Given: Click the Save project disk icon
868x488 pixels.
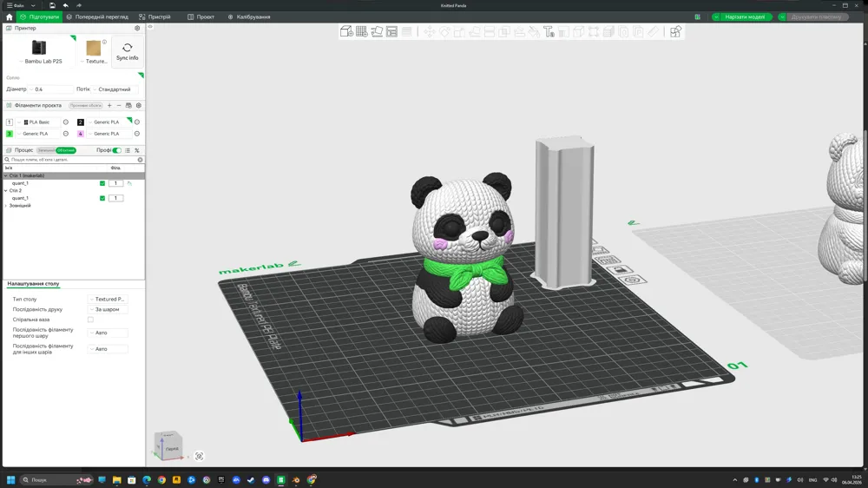Looking at the screenshot, I should pyautogui.click(x=52, y=5).
